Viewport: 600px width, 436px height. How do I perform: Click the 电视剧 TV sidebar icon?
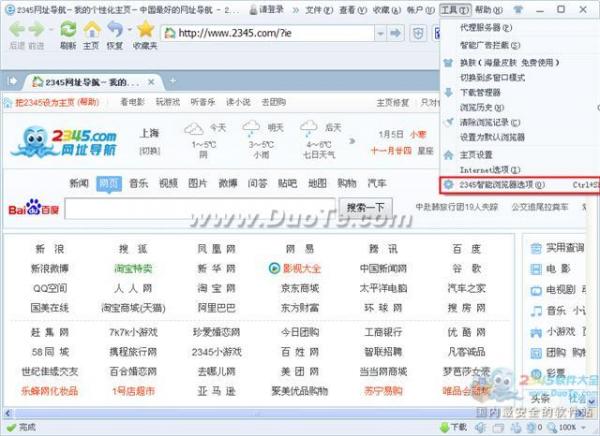tap(536, 291)
